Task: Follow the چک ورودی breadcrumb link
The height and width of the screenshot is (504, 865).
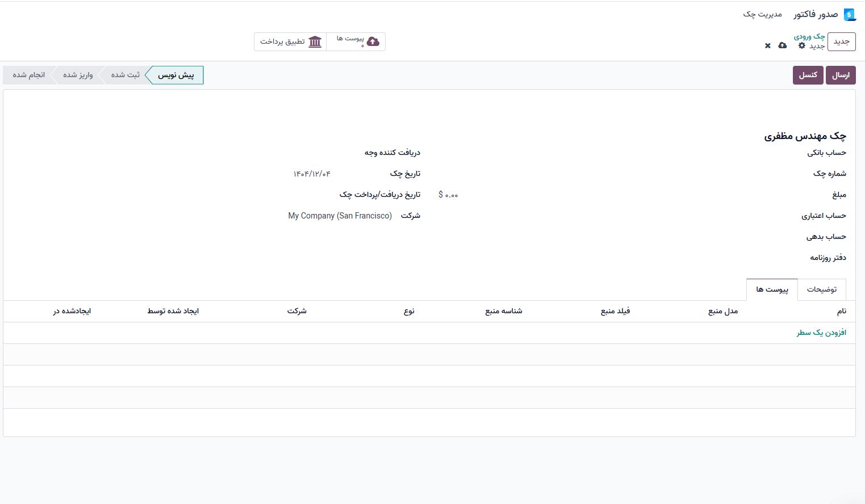Action: (x=809, y=36)
